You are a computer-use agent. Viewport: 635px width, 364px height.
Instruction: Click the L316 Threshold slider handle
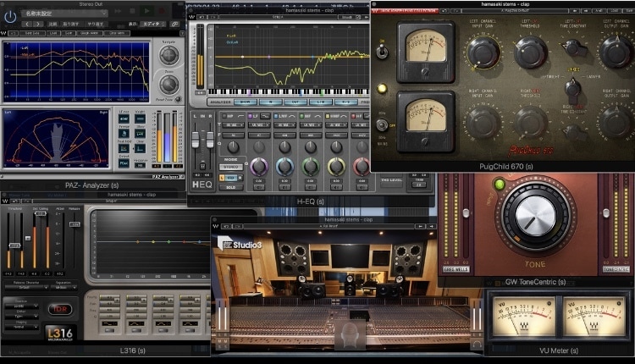pyautogui.click(x=15, y=245)
